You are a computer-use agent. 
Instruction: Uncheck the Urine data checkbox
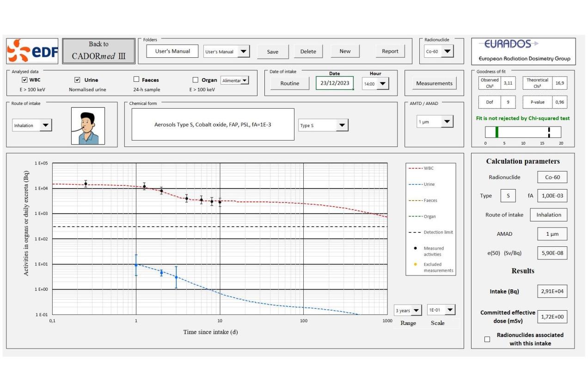(x=78, y=80)
